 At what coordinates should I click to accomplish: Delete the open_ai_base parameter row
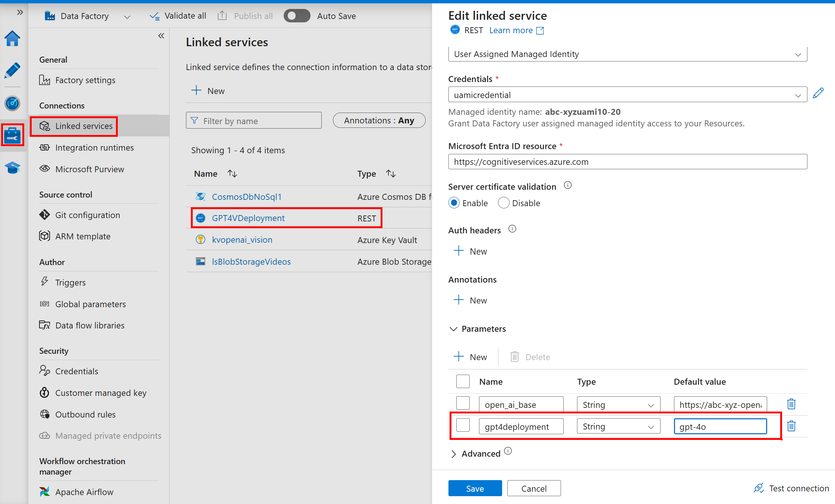(791, 404)
